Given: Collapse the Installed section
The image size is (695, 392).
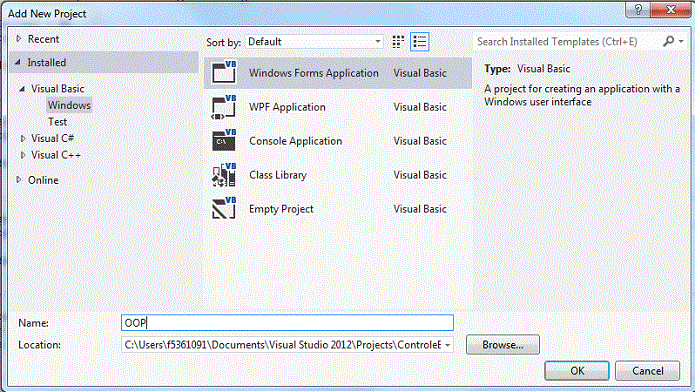Looking at the screenshot, I should pyautogui.click(x=18, y=63).
